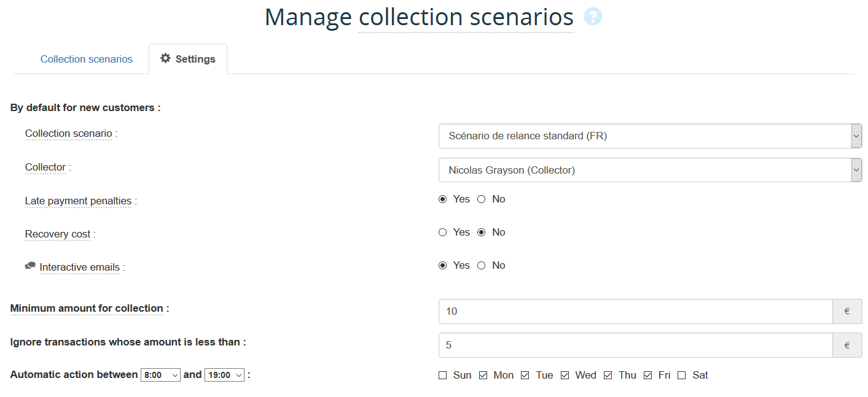The height and width of the screenshot is (397, 868).
Task: Expand the Collection scenario dropdown
Action: [650, 136]
